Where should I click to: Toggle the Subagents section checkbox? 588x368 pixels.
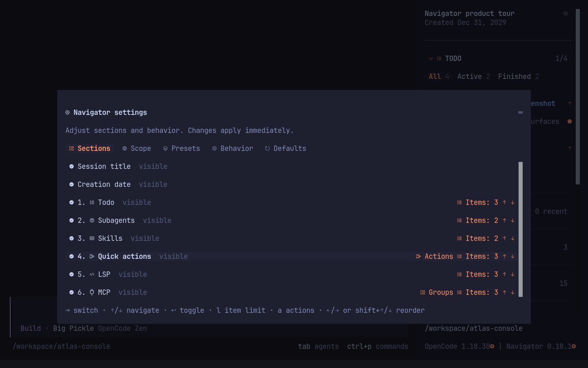click(x=71, y=220)
